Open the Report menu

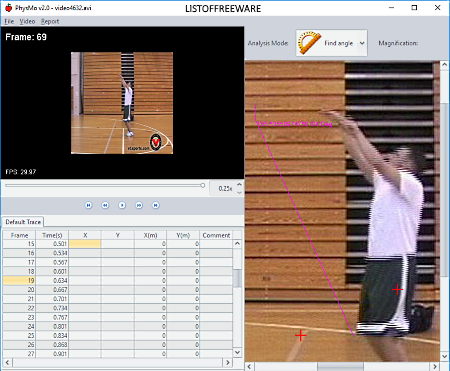click(x=50, y=22)
